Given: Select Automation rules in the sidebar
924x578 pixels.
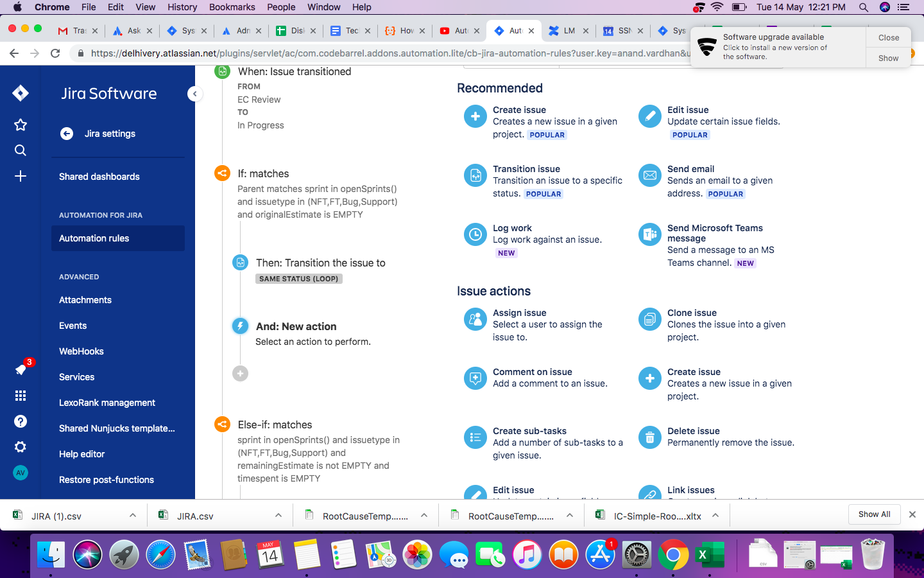Looking at the screenshot, I should click(118, 238).
